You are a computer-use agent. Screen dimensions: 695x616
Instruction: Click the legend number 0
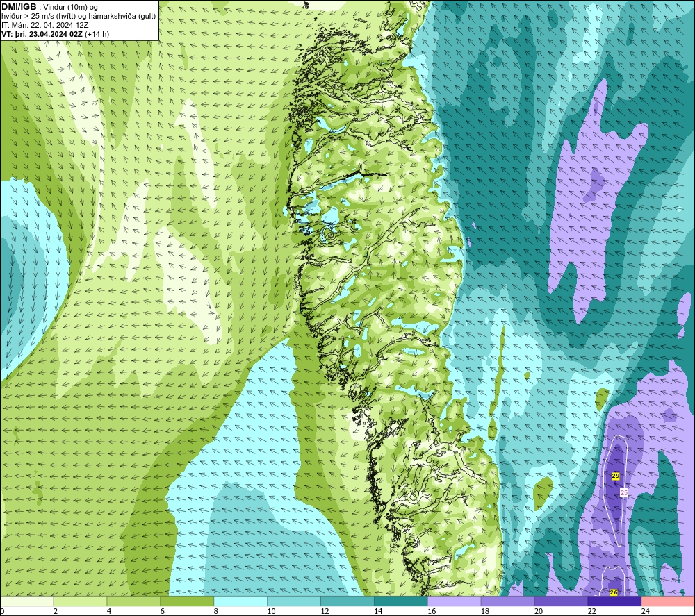pyautogui.click(x=2, y=611)
